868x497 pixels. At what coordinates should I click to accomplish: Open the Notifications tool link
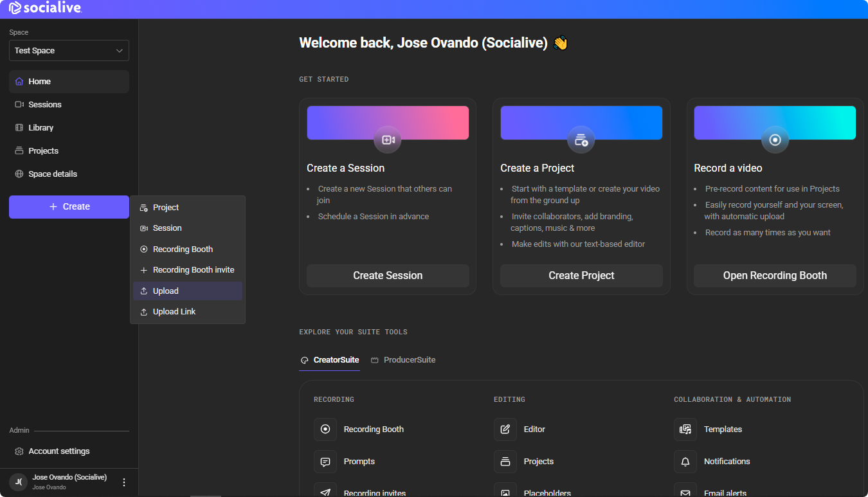click(727, 462)
